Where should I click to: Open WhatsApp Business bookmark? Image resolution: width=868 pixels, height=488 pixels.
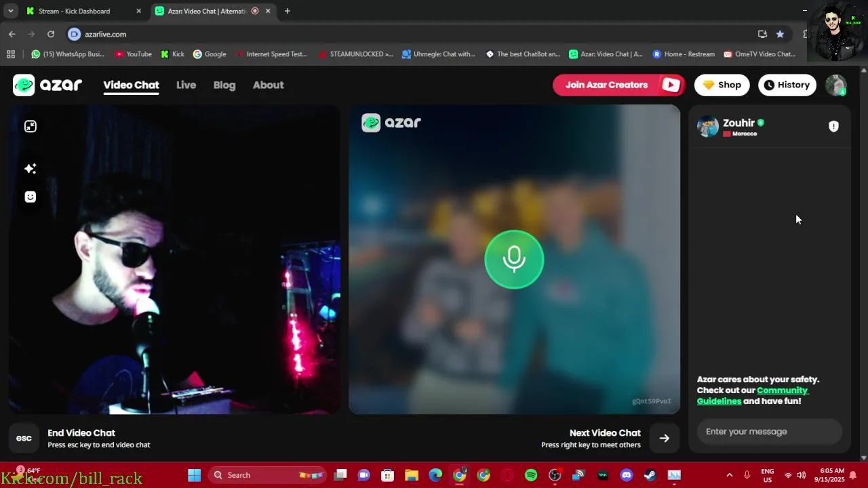click(68, 54)
